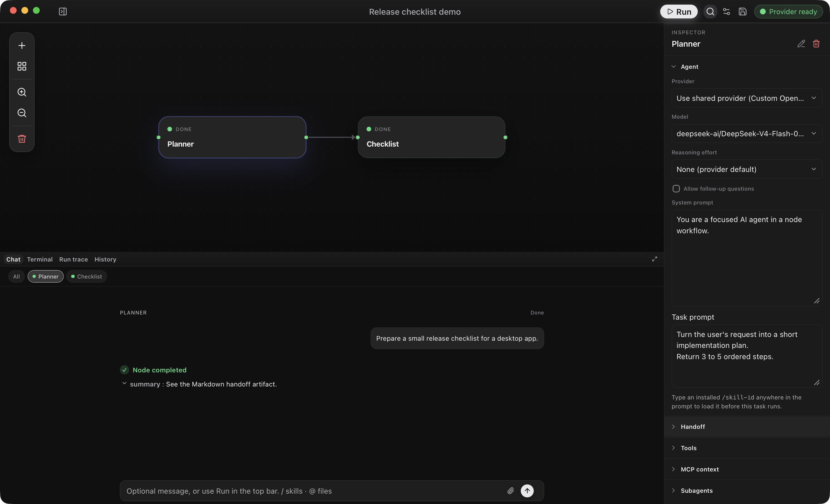Click the Planner name in Inspector header
The height and width of the screenshot is (504, 830).
click(686, 44)
